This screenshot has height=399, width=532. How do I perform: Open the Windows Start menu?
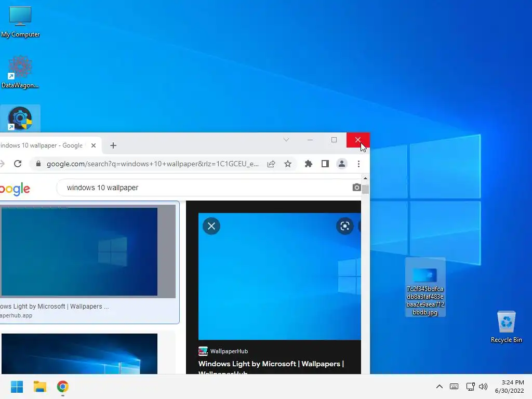[x=17, y=387]
